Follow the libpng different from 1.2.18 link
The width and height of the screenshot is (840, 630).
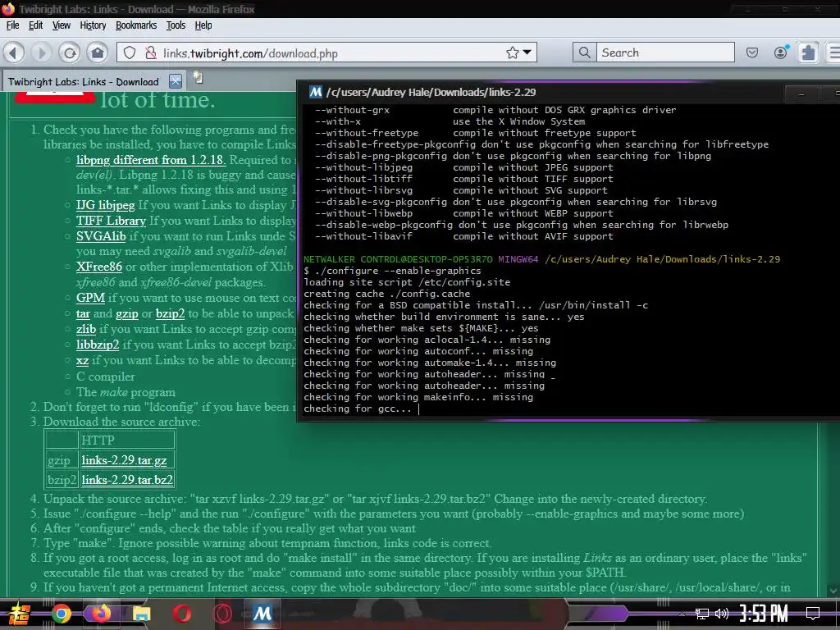coord(151,160)
